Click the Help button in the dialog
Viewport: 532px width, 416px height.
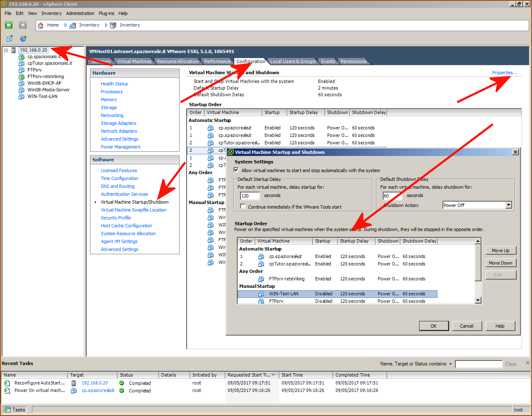tap(500, 326)
